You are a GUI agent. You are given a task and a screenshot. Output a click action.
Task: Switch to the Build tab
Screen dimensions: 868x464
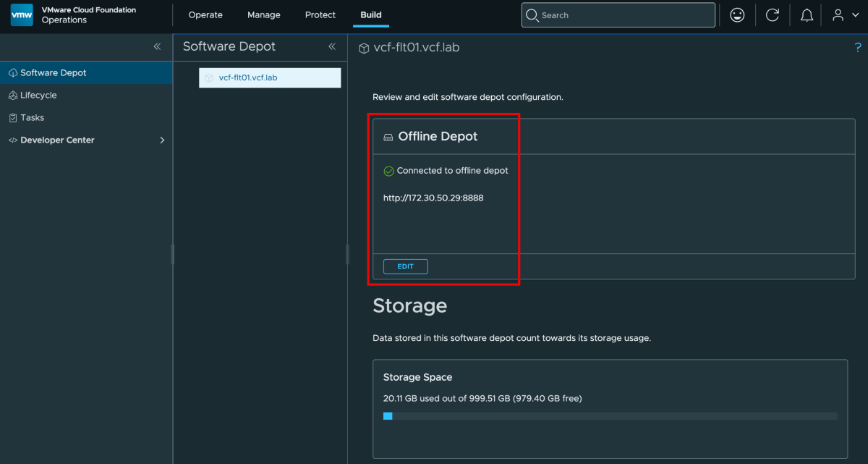[x=371, y=15]
